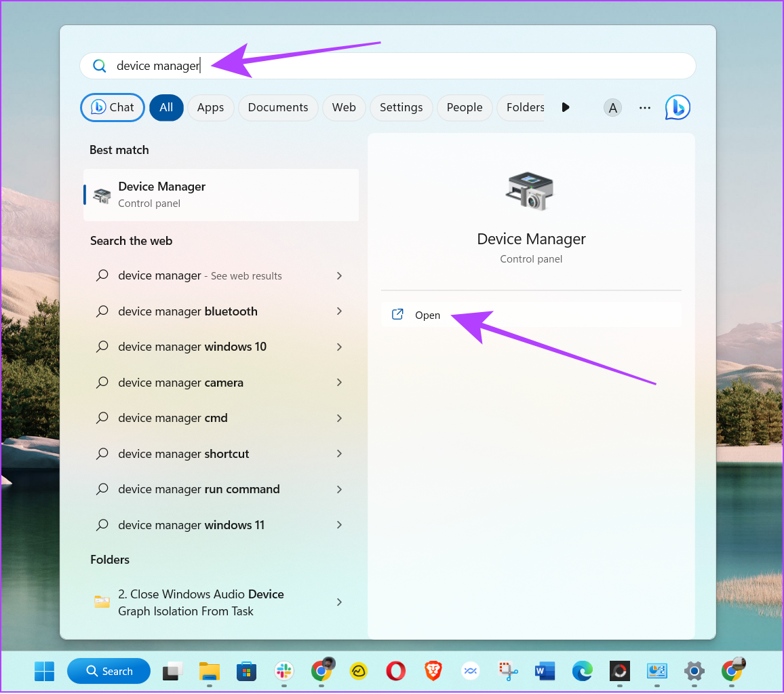Click large Device Manager icon in preview pane
This screenshot has height=694, width=784.
(x=530, y=192)
